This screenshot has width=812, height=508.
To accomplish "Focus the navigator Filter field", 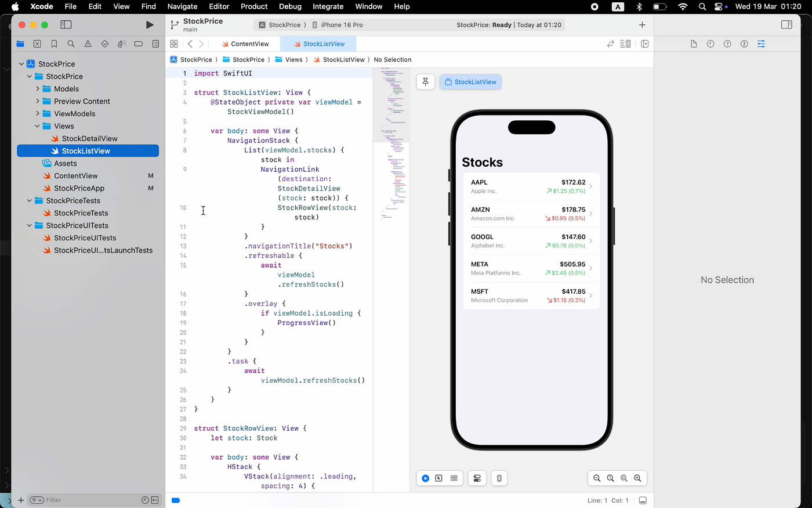I will 87,500.
